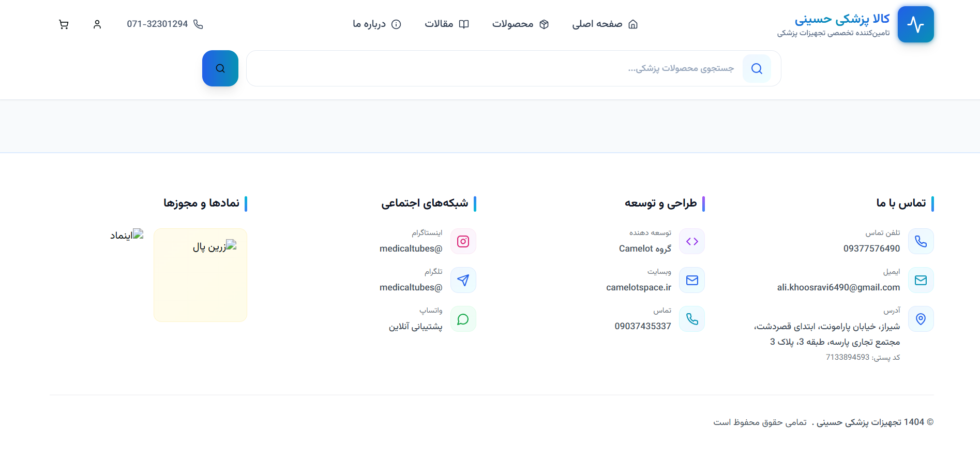980x470 pixels.
Task: Click developer contact number 09037435337
Action: pos(643,326)
